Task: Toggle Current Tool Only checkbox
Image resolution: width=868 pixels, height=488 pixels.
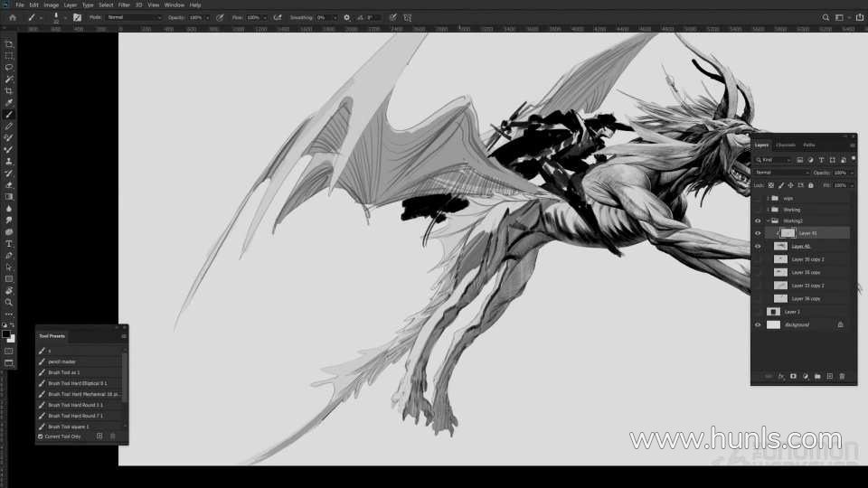Action: coord(40,436)
